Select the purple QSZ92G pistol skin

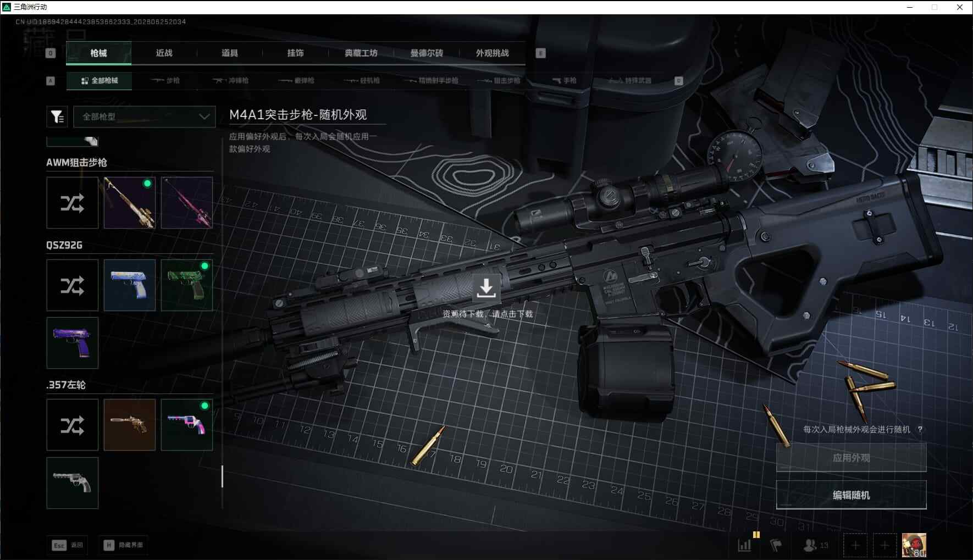click(x=73, y=343)
